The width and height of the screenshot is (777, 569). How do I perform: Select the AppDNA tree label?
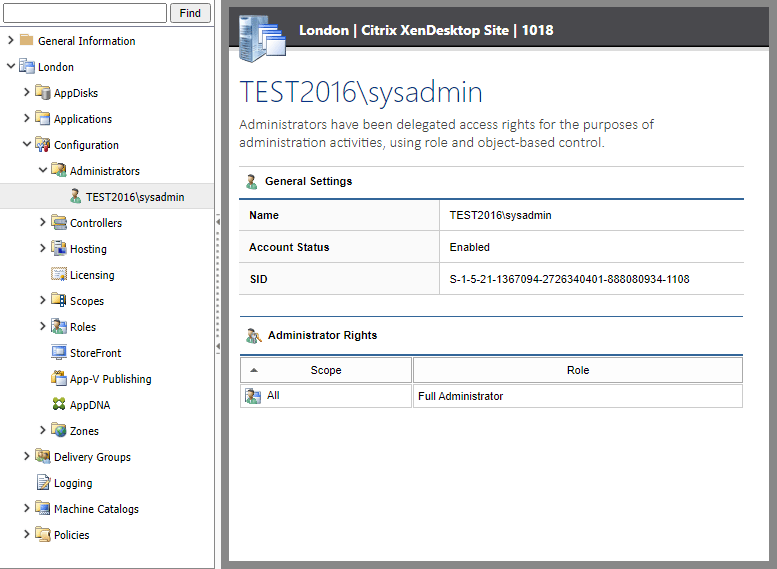(x=90, y=405)
